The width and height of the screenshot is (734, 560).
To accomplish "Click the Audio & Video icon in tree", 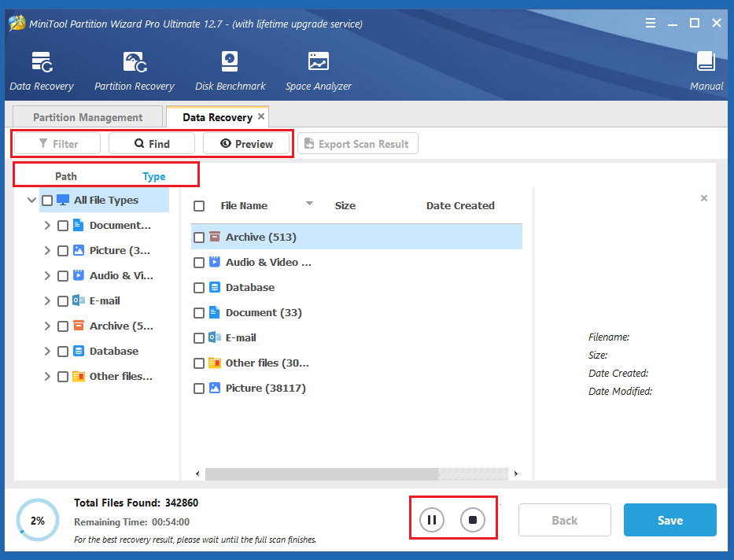I will coord(79,275).
